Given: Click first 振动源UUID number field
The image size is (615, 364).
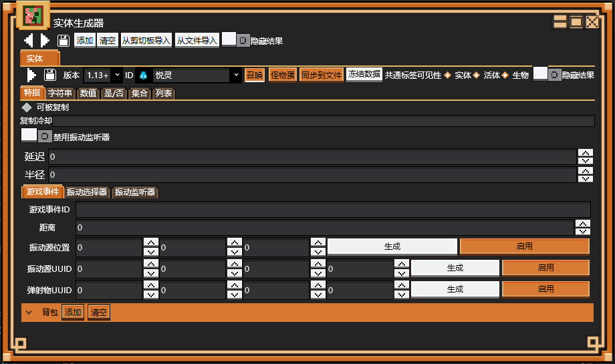Looking at the screenshot, I should [x=109, y=268].
